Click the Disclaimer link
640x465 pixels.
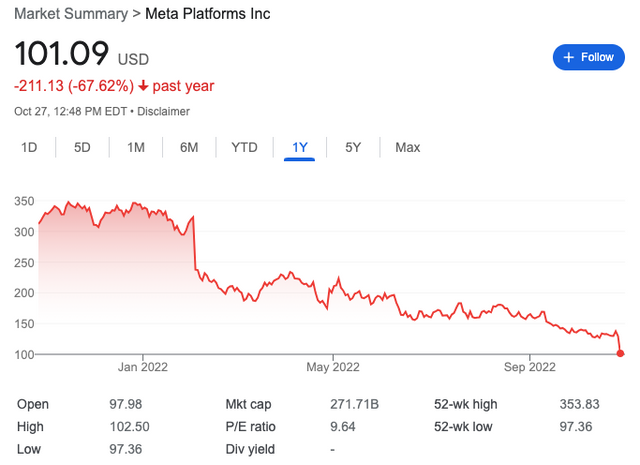pyautogui.click(x=163, y=111)
